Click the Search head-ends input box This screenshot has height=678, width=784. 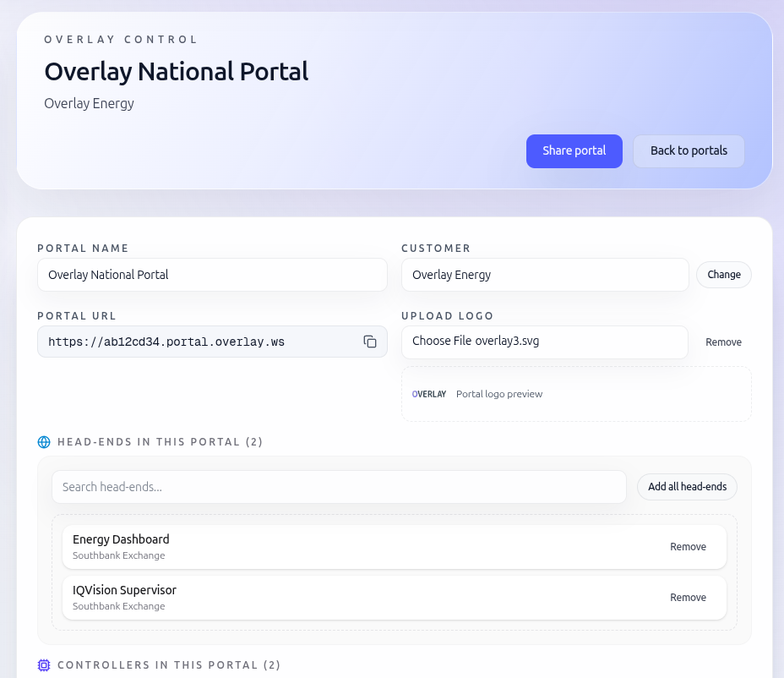(x=339, y=487)
